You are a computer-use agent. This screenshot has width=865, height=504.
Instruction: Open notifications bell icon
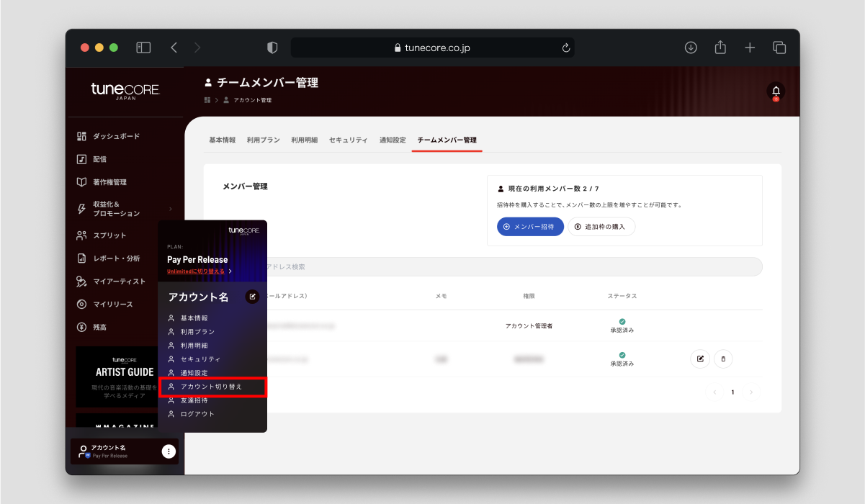tap(776, 91)
